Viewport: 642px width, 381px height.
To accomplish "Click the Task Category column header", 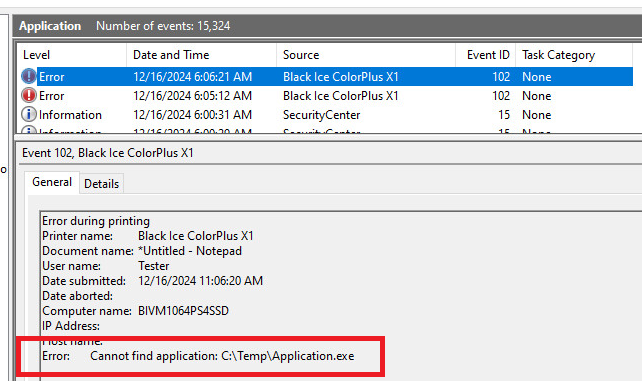I will tap(574, 55).
